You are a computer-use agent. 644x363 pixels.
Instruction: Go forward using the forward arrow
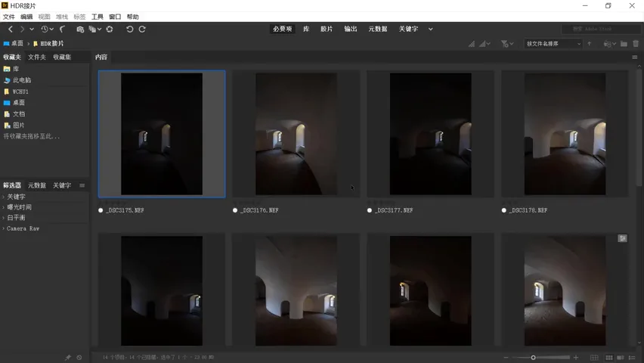(22, 29)
